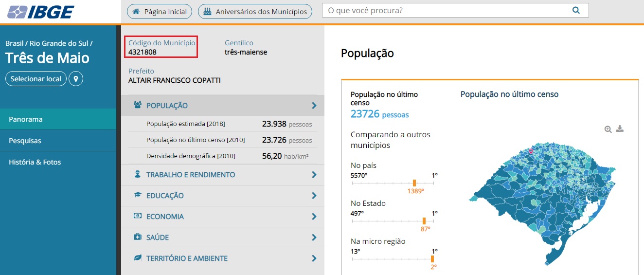The height and width of the screenshot is (275, 644).
Task: Expand the Educação section chevron
Action: (314, 196)
